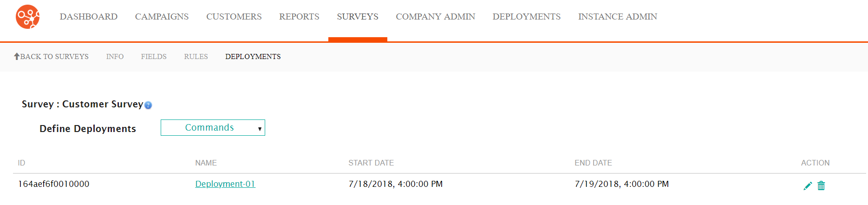Click the orange network logo icon
The width and height of the screenshot is (868, 205).
coord(28,17)
